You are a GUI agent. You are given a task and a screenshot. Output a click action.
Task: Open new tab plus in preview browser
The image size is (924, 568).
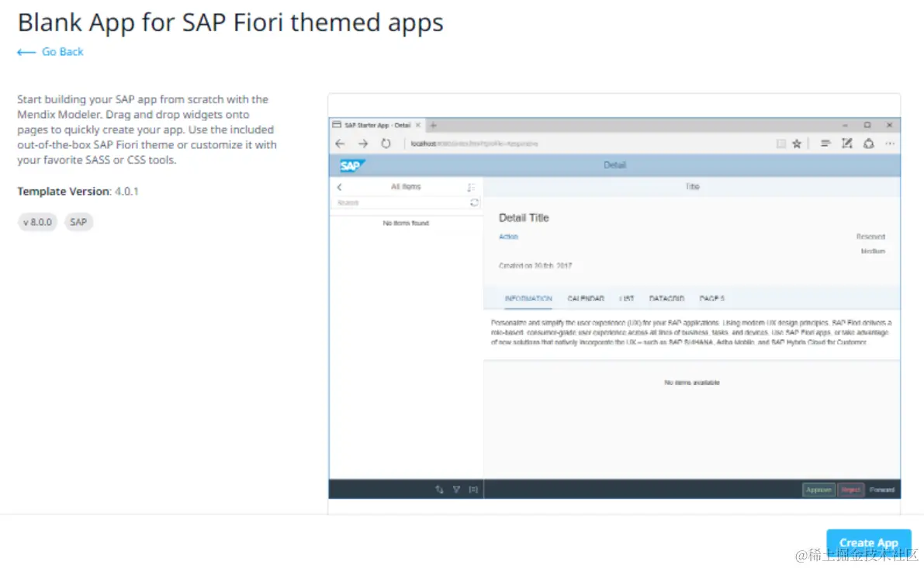[434, 125]
